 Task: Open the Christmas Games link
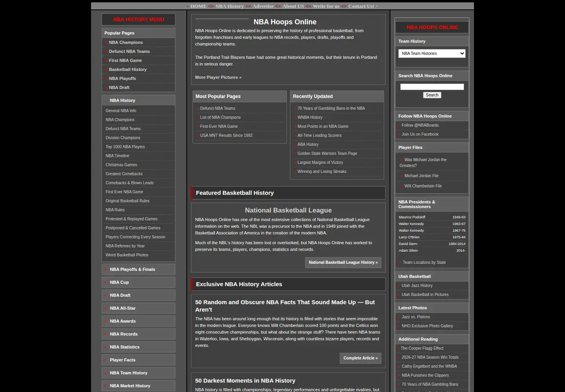click(x=121, y=165)
